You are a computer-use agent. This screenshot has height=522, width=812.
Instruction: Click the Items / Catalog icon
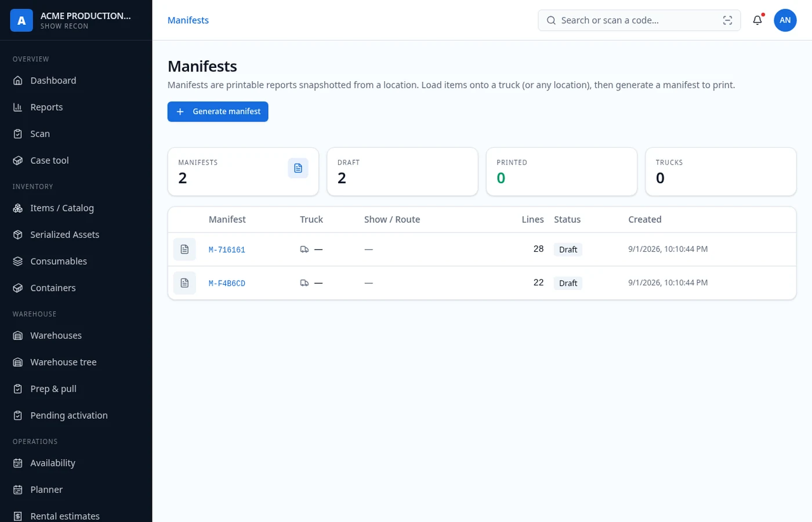coord(18,208)
